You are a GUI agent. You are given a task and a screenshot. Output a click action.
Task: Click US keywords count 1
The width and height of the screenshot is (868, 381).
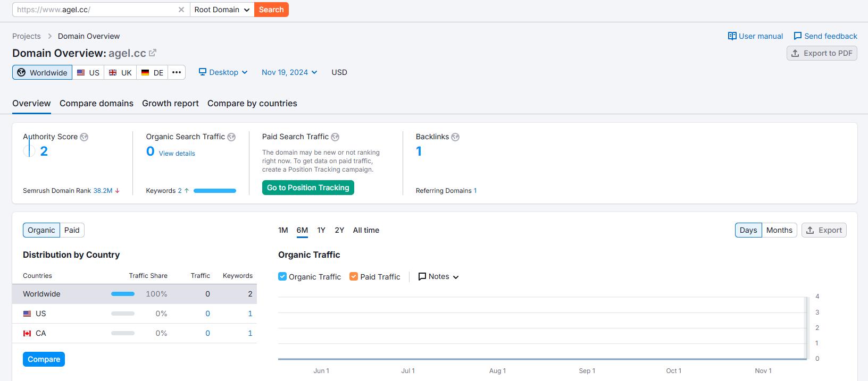coord(250,314)
